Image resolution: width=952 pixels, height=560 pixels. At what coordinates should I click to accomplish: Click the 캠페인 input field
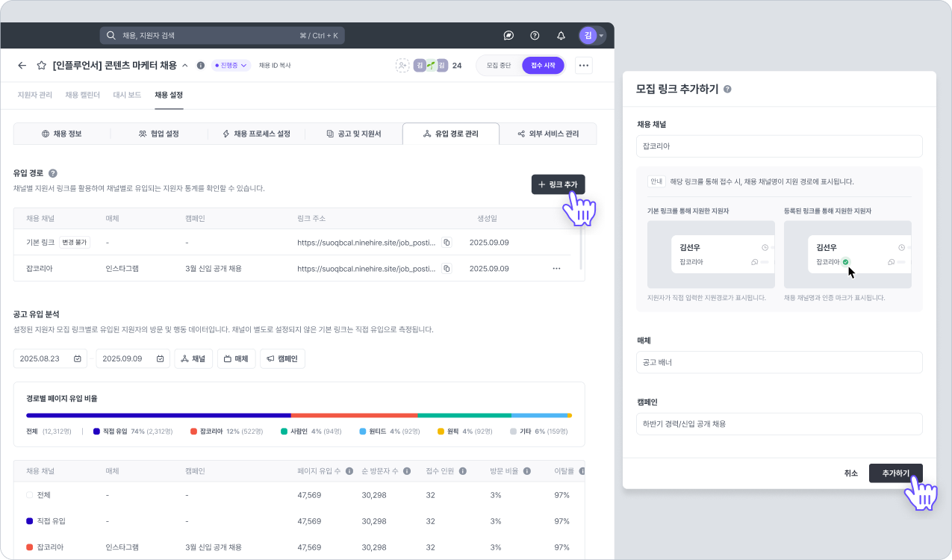(x=780, y=423)
